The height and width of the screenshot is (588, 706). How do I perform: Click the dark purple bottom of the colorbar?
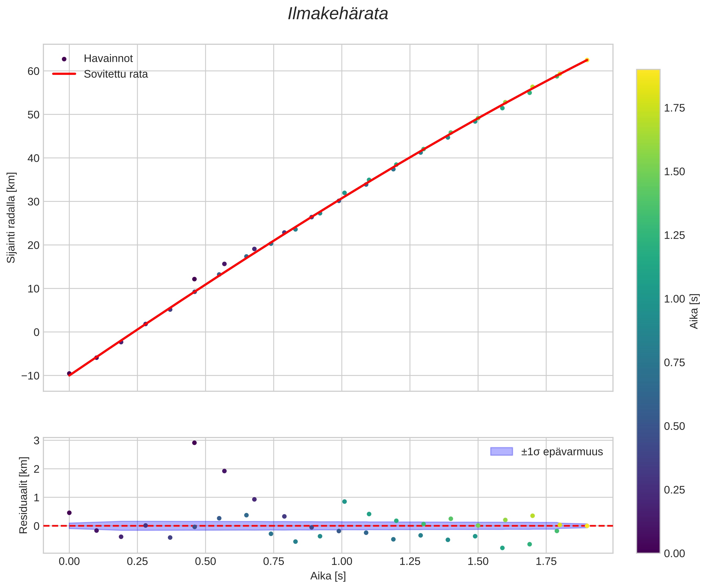point(648,549)
